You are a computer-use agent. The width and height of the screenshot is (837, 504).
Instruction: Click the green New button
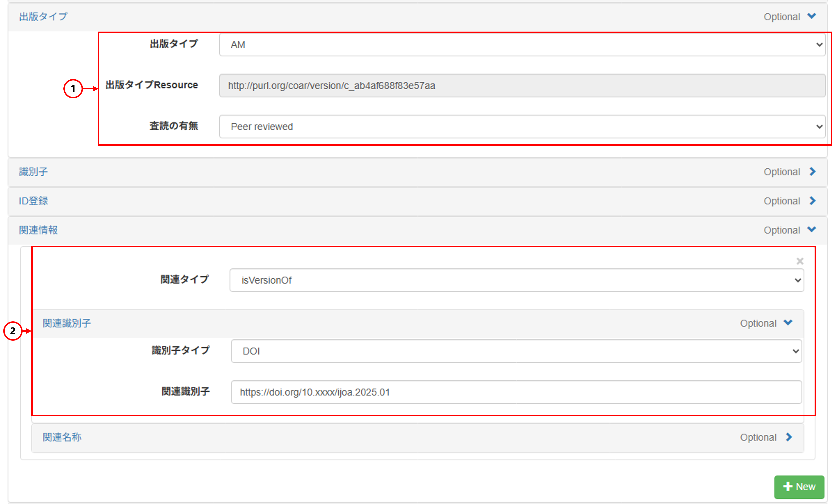(x=799, y=487)
